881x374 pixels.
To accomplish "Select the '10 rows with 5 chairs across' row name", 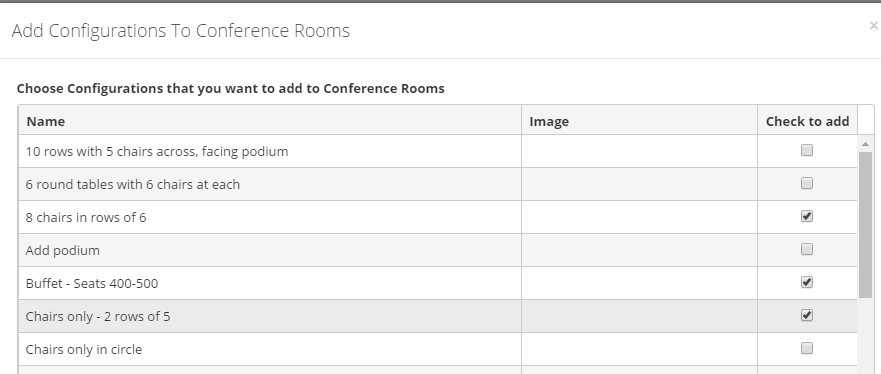I will tap(157, 152).
